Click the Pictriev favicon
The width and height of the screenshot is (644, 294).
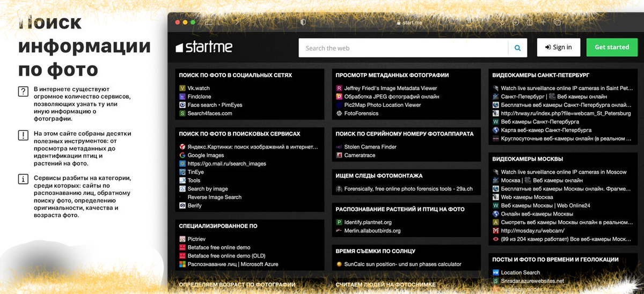[x=182, y=239]
